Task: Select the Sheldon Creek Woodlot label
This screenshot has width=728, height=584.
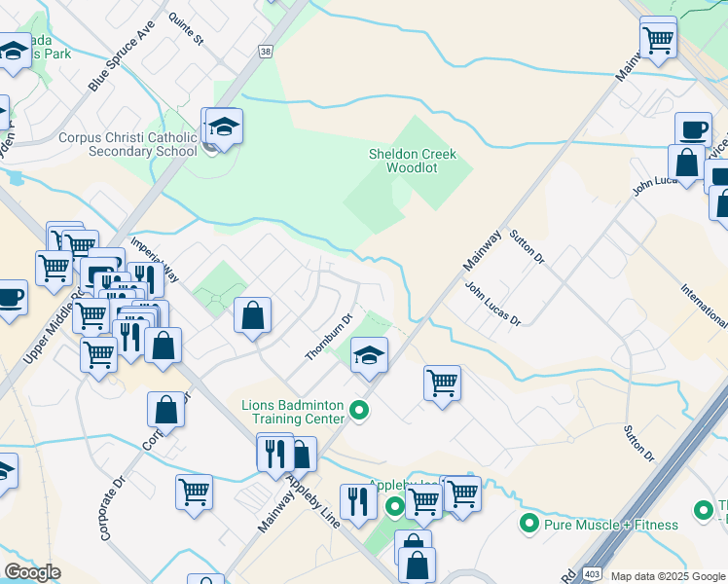Action: (413, 161)
